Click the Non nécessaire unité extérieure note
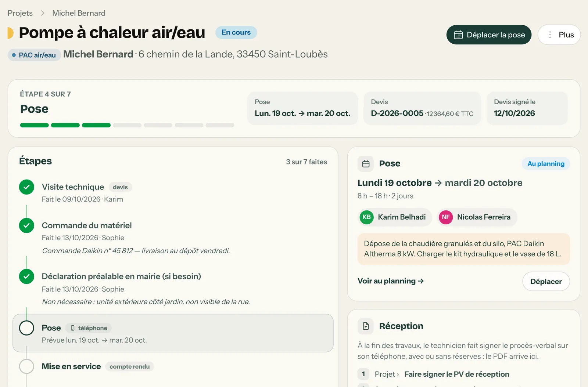 146,302
